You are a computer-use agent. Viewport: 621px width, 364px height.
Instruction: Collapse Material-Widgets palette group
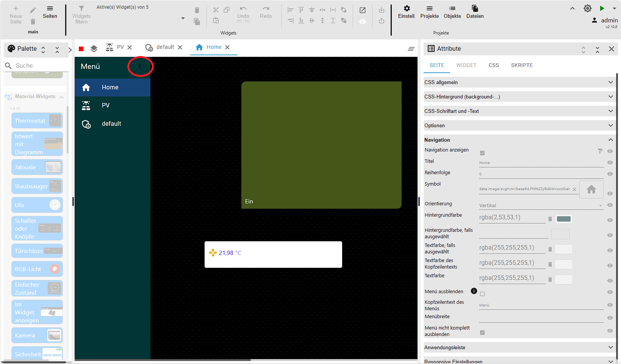coord(61,97)
